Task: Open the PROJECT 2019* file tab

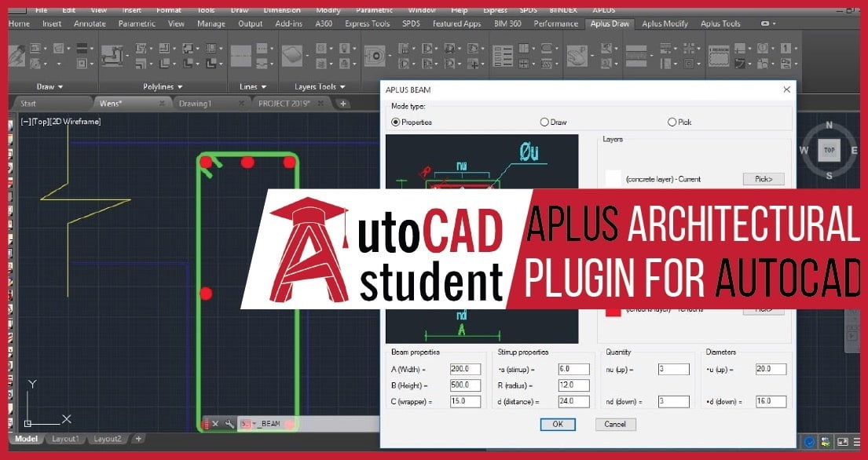Action: [284, 104]
